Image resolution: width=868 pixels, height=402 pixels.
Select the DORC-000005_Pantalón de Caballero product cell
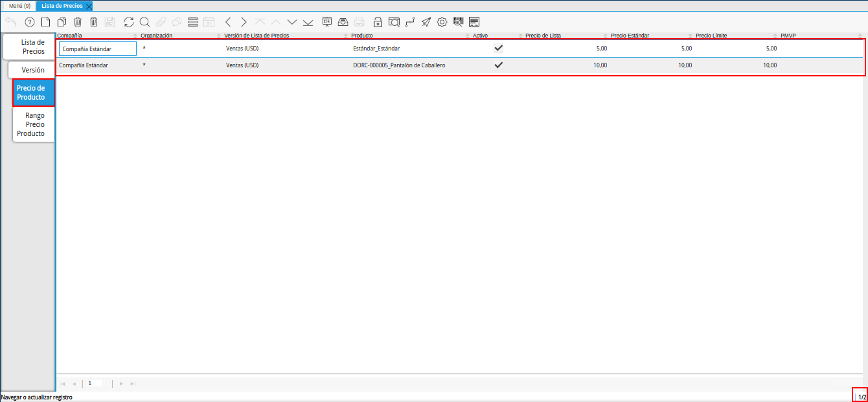pos(399,65)
